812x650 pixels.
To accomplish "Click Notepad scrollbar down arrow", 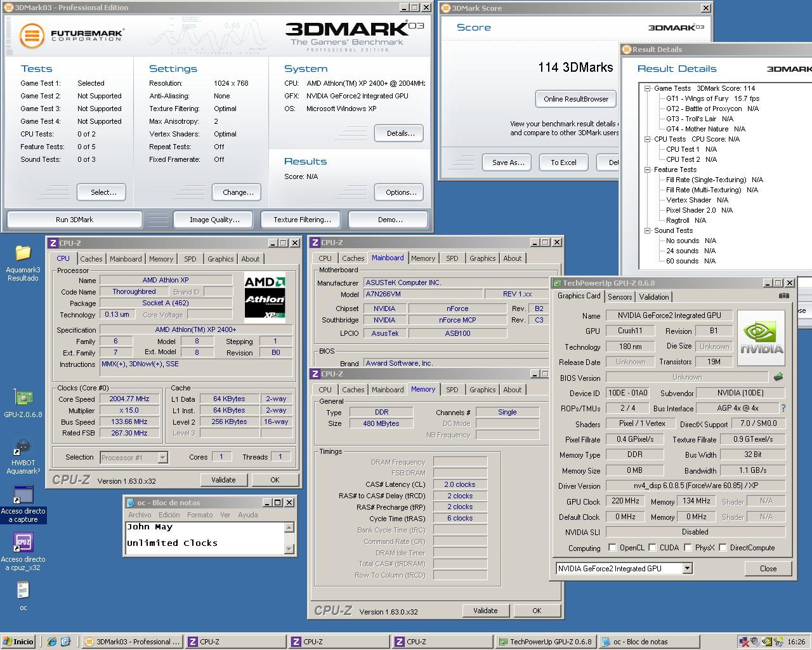I will point(289,549).
